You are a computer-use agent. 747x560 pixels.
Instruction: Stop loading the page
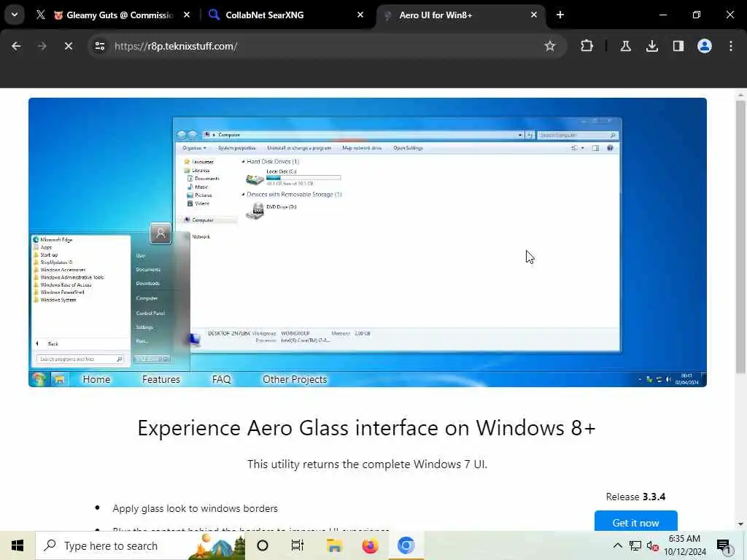(x=68, y=46)
